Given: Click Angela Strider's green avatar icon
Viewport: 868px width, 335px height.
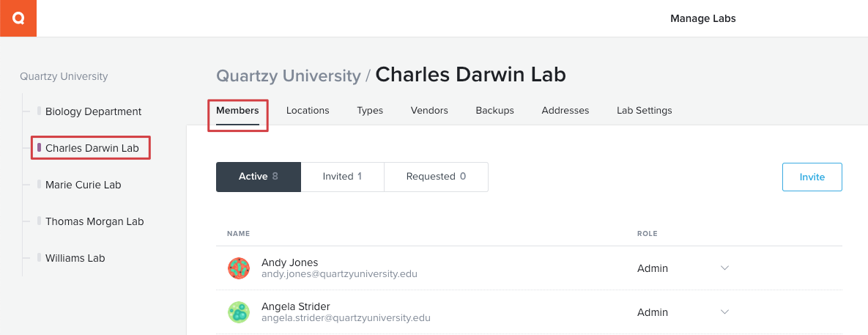Looking at the screenshot, I should 239,312.
